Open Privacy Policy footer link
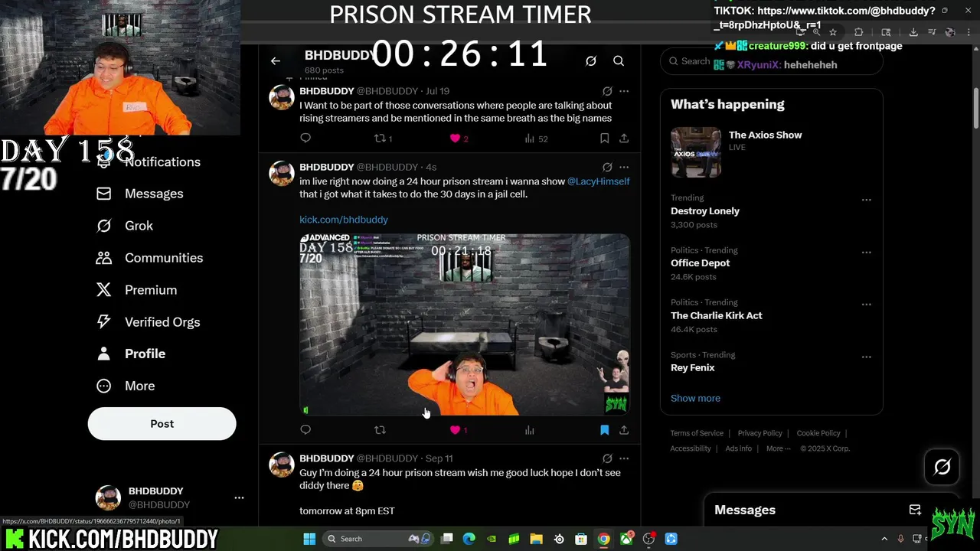This screenshot has width=980, height=551. [759, 433]
